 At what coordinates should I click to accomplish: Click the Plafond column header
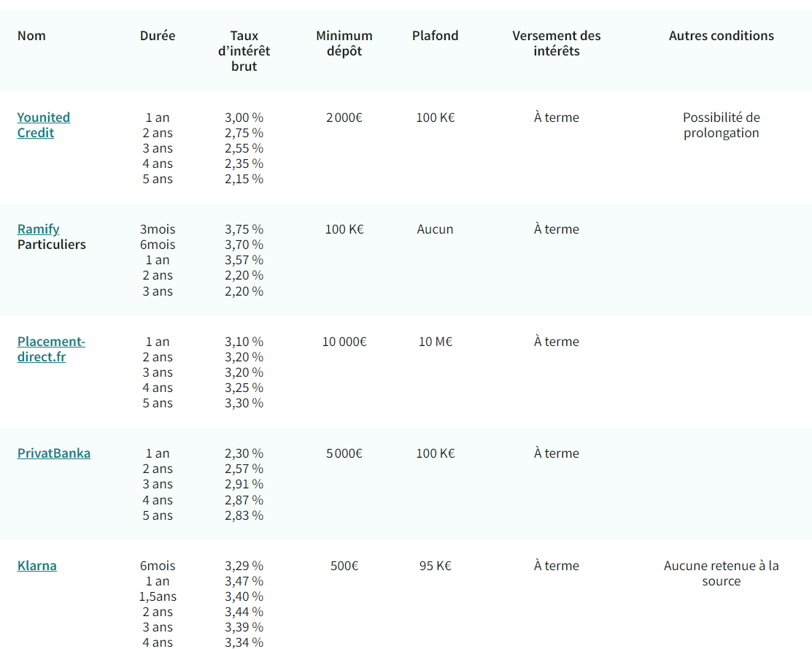pyautogui.click(x=435, y=36)
